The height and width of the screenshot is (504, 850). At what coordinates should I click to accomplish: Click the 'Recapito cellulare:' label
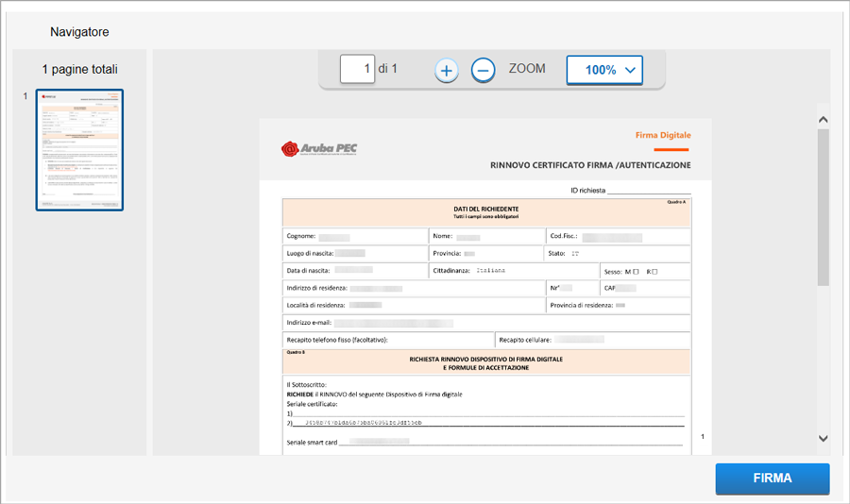click(x=525, y=340)
